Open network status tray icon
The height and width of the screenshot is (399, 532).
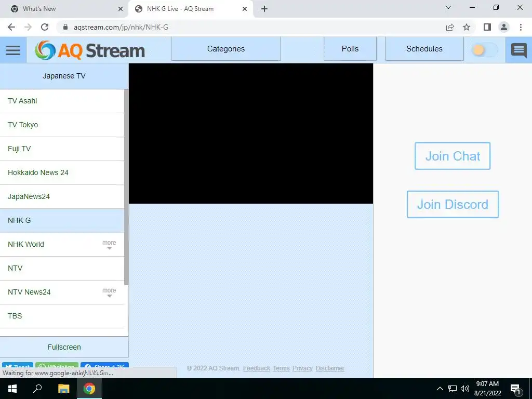453,389
